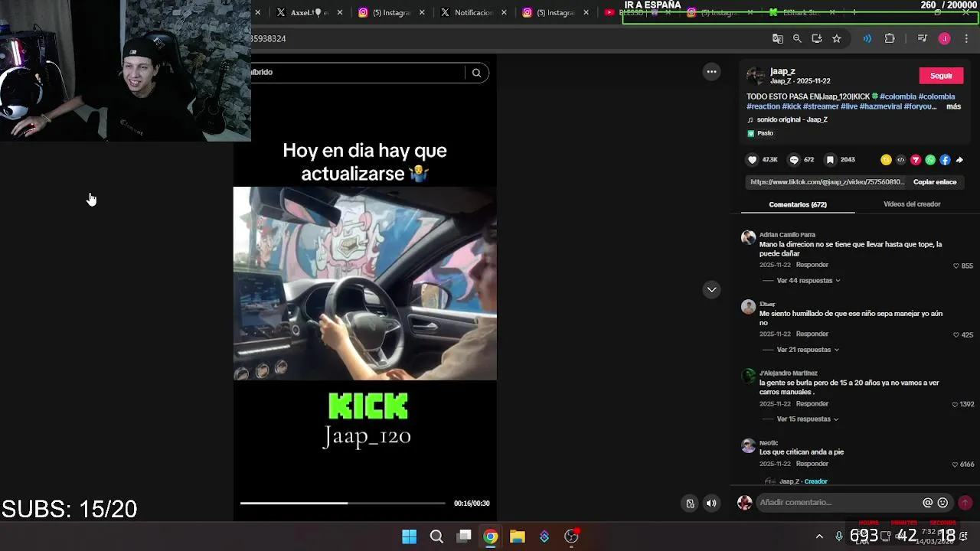Click the playing video to pause
Image resolution: width=980 pixels, height=551 pixels.
coord(365,283)
